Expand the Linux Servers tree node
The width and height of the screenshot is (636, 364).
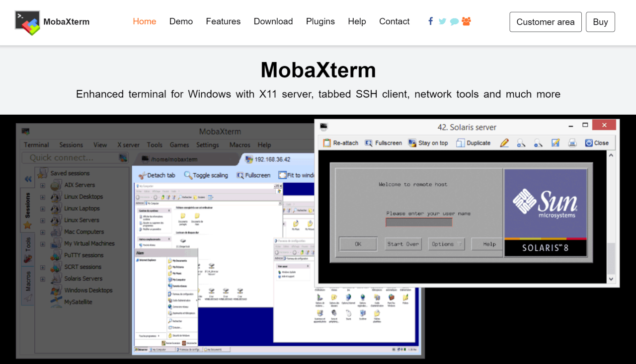(43, 220)
